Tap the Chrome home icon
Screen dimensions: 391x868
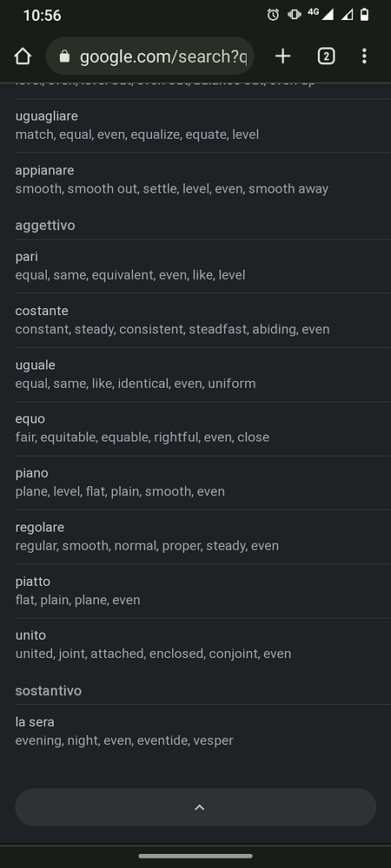tap(23, 56)
